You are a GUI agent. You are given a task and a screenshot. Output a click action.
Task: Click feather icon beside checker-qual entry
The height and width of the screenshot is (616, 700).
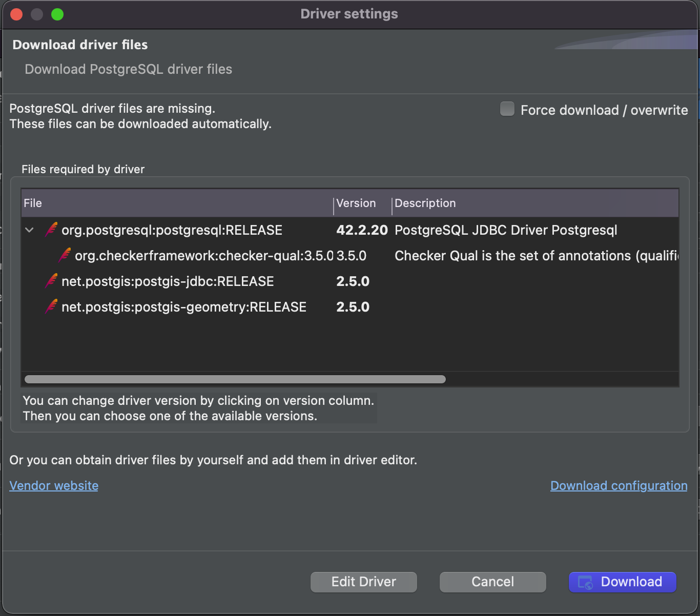coord(65,255)
